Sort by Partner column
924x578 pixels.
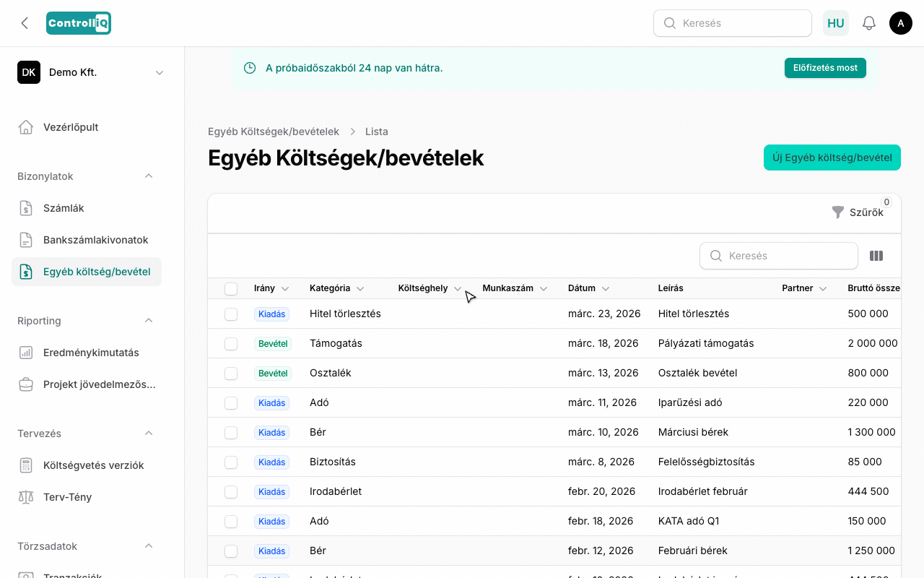tap(804, 288)
